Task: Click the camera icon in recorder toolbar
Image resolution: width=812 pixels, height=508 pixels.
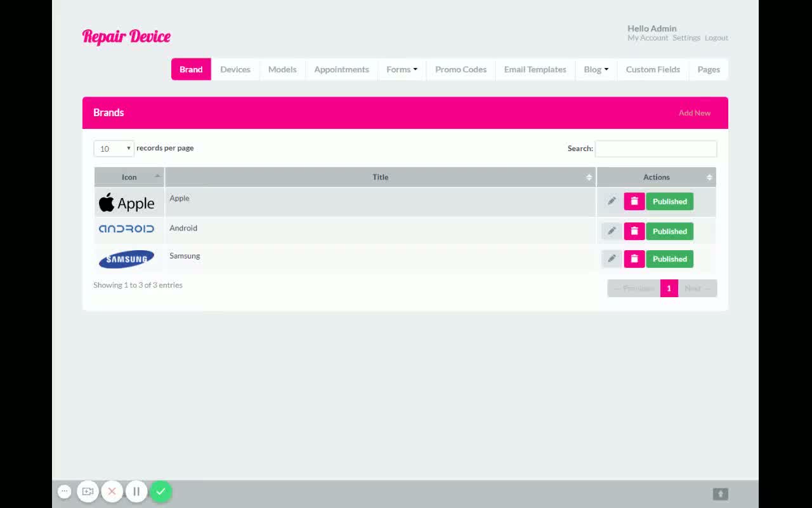Action: coord(88,491)
